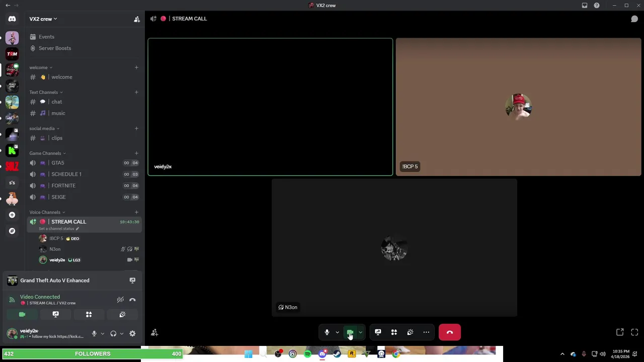Turn off camera in call controls
The height and width of the screenshot is (362, 644).
click(350, 332)
